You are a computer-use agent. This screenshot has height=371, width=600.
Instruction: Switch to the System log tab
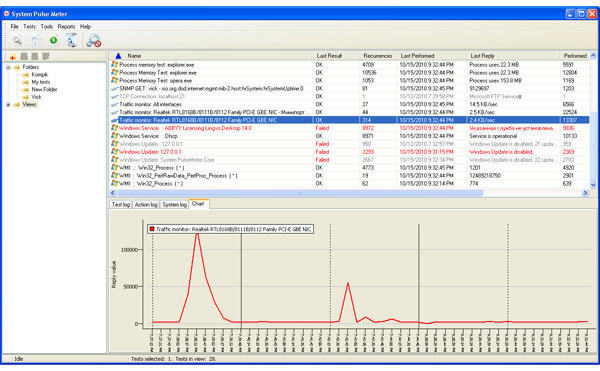(x=174, y=205)
